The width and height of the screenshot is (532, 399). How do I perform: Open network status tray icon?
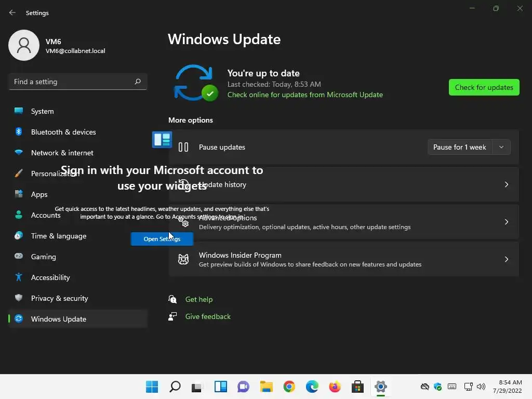(468, 387)
